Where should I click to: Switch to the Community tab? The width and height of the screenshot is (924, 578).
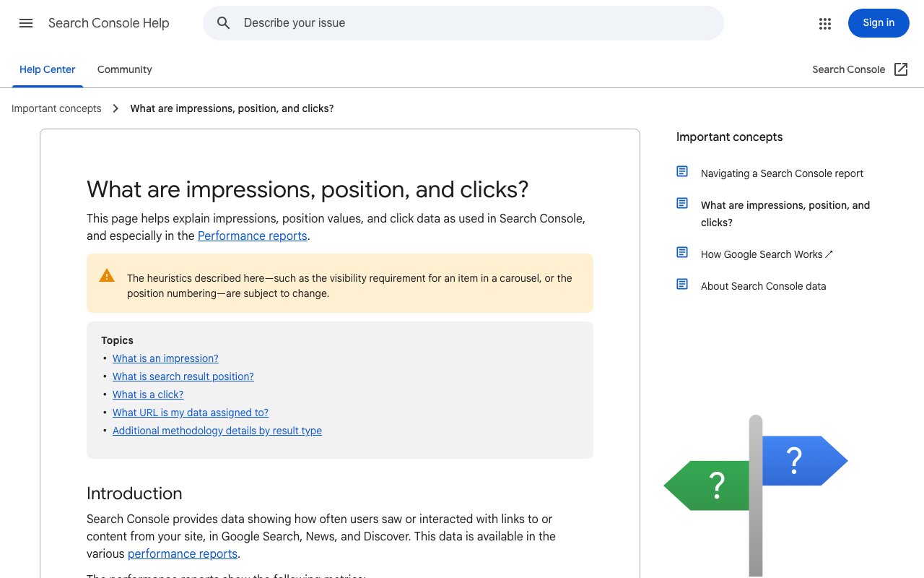[x=125, y=69]
